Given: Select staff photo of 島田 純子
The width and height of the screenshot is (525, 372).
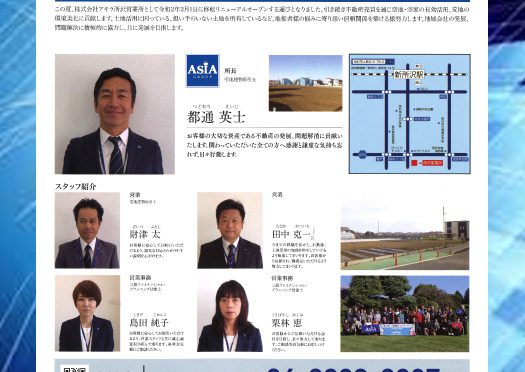Looking at the screenshot, I should tap(87, 313).
